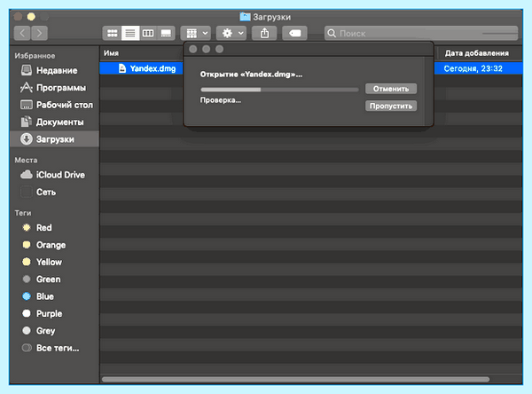Go forward in Finder history

coord(39,34)
